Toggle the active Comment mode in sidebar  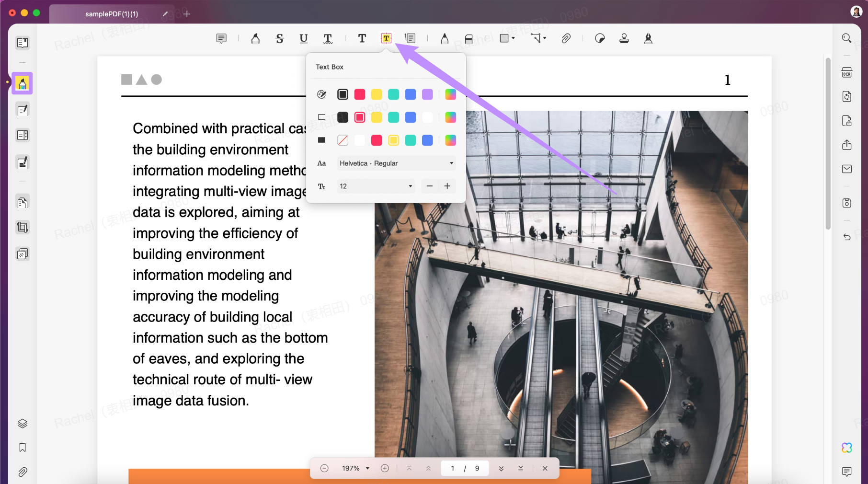[x=23, y=84]
